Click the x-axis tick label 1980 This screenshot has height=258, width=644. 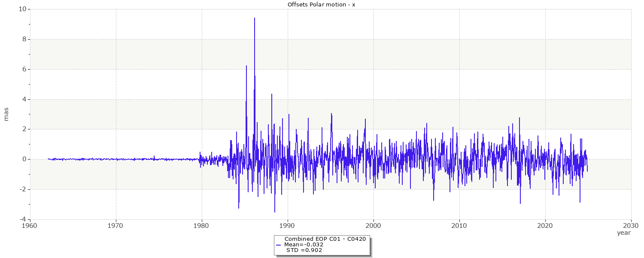(201, 225)
